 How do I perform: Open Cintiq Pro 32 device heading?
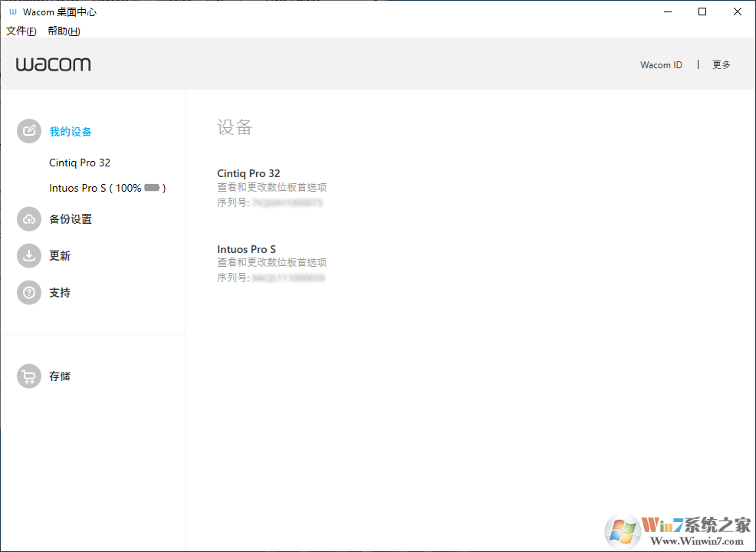248,173
